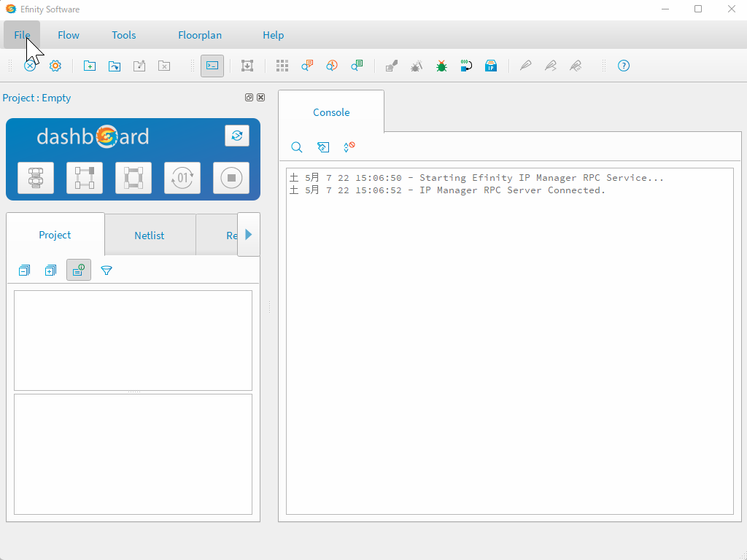The image size is (747, 560).
Task: Open the green bug debugger icon
Action: click(441, 66)
